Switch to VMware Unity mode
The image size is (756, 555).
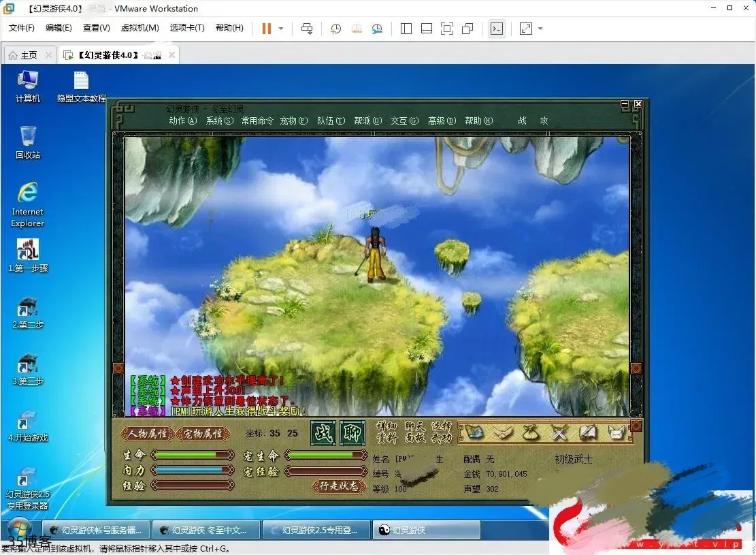[x=467, y=29]
